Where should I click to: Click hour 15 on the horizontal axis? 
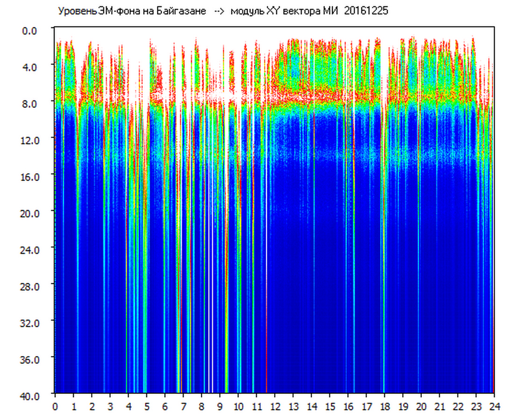click(330, 406)
